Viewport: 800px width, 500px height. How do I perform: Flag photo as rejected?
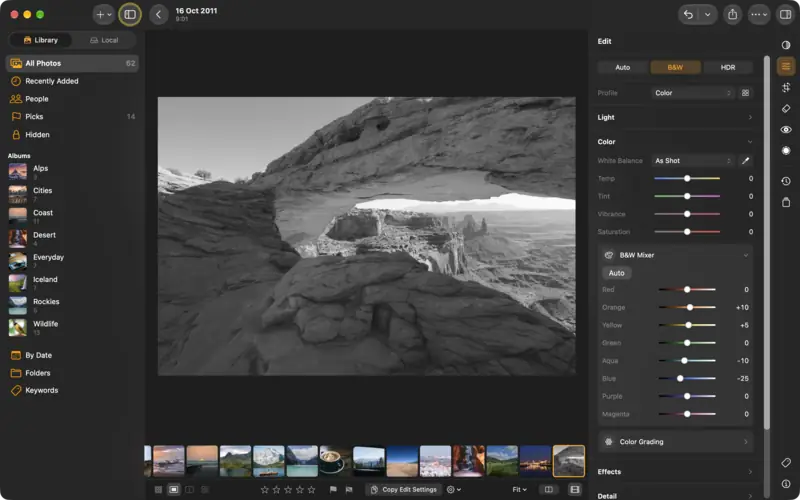[x=349, y=490]
